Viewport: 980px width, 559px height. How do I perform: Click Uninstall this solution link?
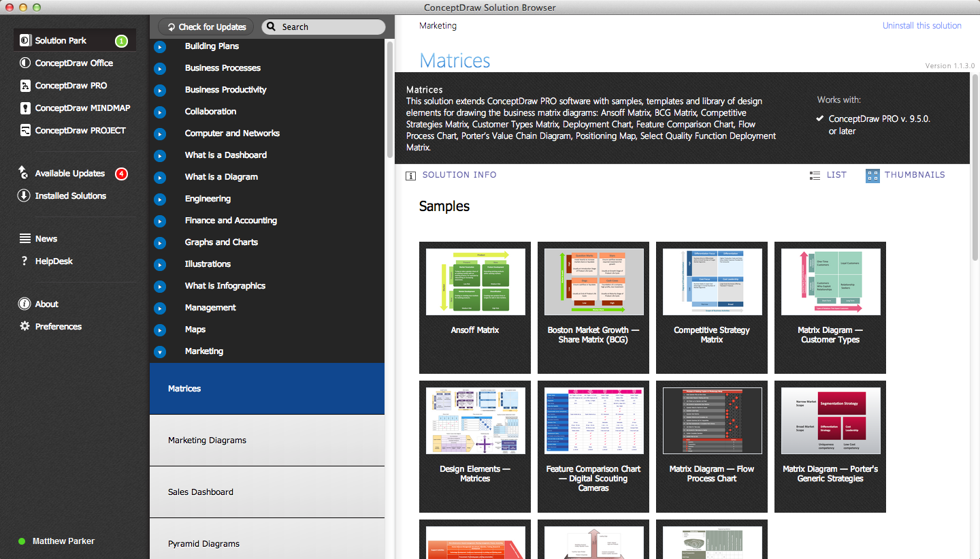922,26
